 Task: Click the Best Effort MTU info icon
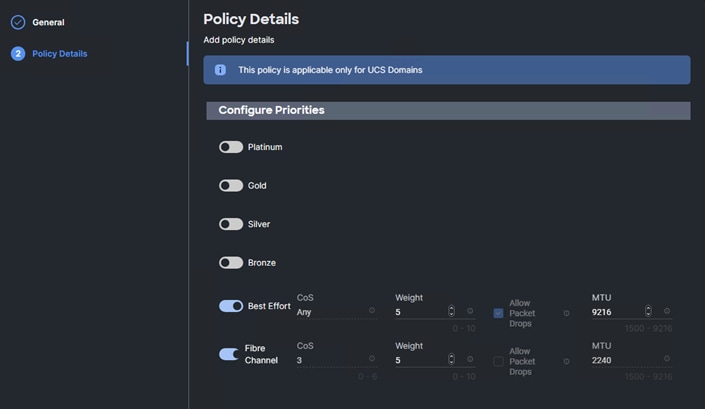(667, 311)
